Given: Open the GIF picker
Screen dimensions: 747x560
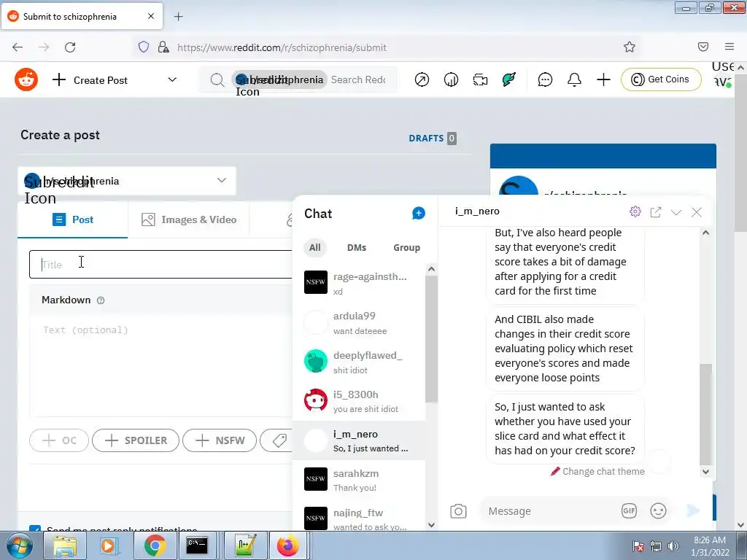Looking at the screenshot, I should pos(629,511).
